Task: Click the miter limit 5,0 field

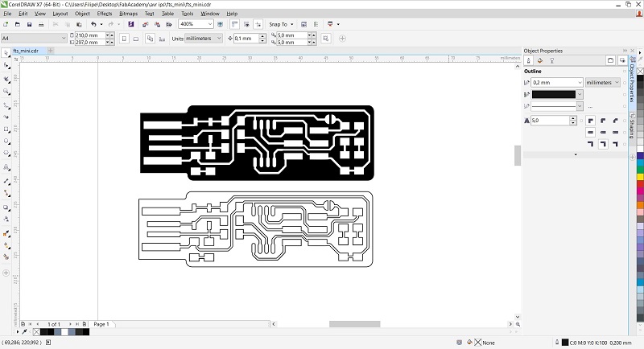Action: click(550, 121)
